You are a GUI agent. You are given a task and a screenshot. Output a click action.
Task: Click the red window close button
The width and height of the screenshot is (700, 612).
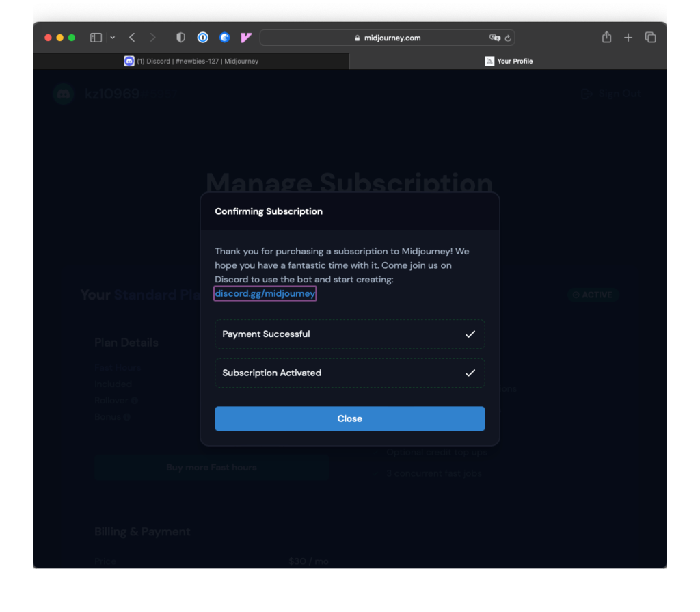click(49, 38)
